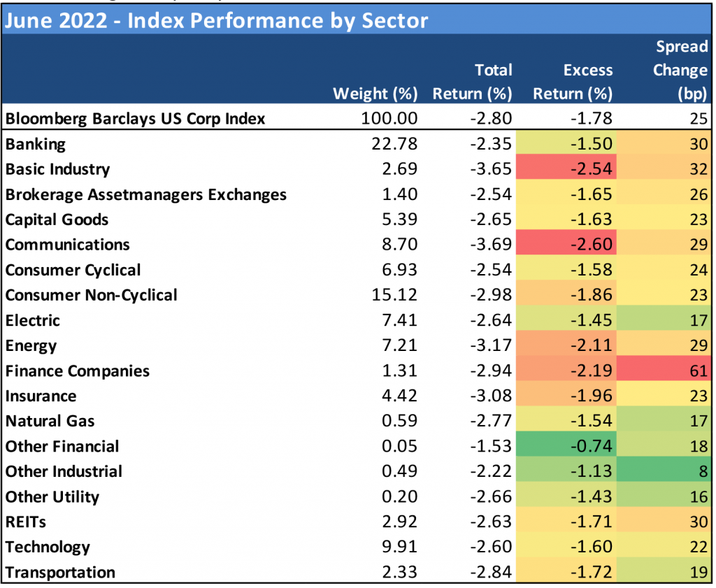
Task: Select the Bloomberg Barclays US Corp Index row label
Action: click(136, 119)
